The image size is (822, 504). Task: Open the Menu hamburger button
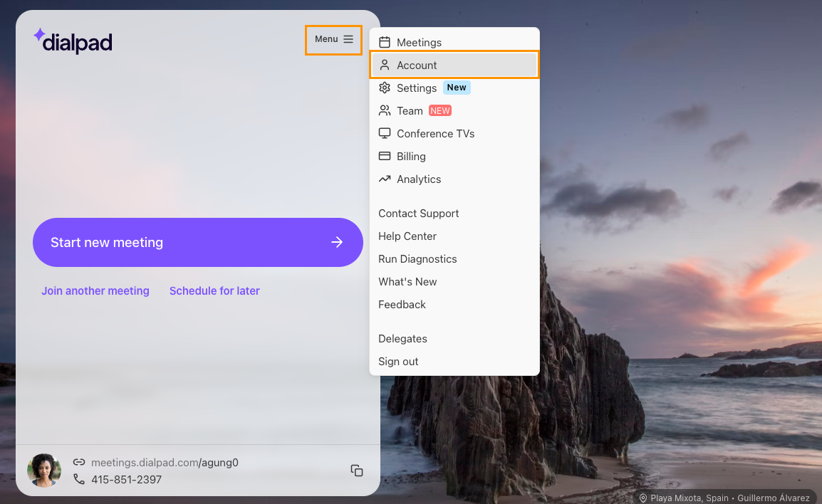point(333,39)
